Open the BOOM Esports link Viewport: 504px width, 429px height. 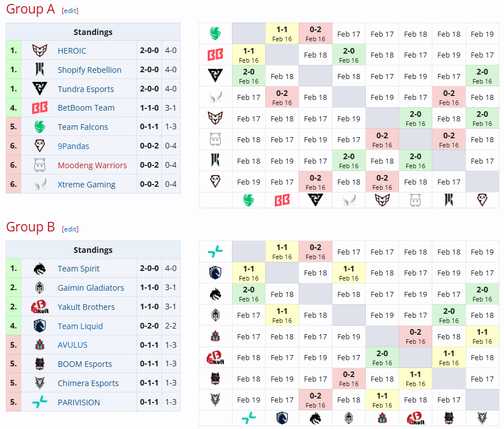(x=85, y=364)
